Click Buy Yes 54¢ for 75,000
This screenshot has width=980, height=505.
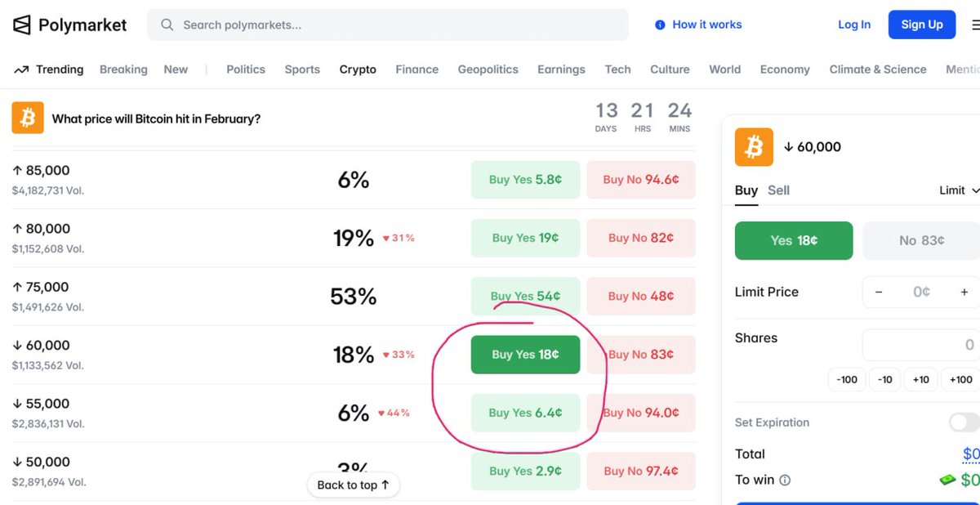pyautogui.click(x=525, y=296)
